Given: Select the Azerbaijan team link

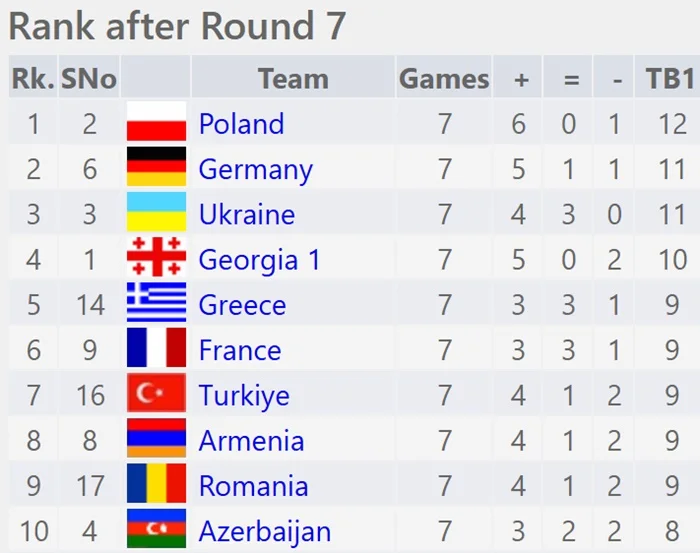Looking at the screenshot, I should click(264, 531).
